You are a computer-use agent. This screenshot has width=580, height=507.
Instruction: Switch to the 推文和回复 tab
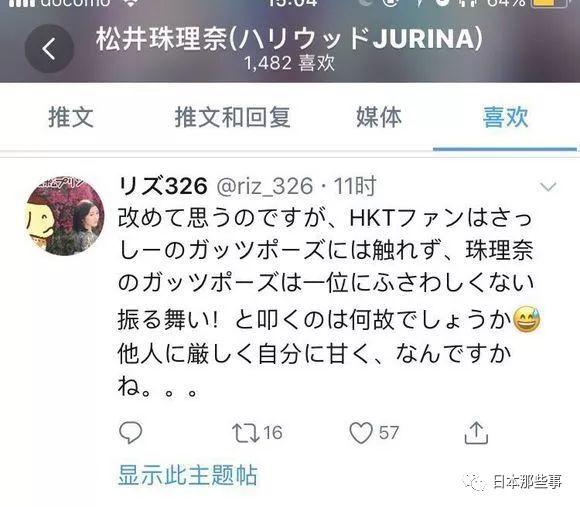tap(232, 117)
